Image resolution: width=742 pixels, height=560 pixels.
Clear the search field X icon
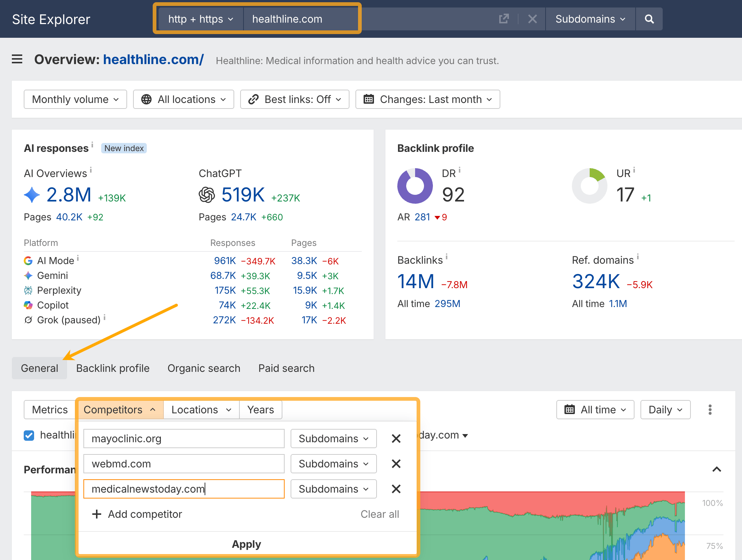click(532, 19)
